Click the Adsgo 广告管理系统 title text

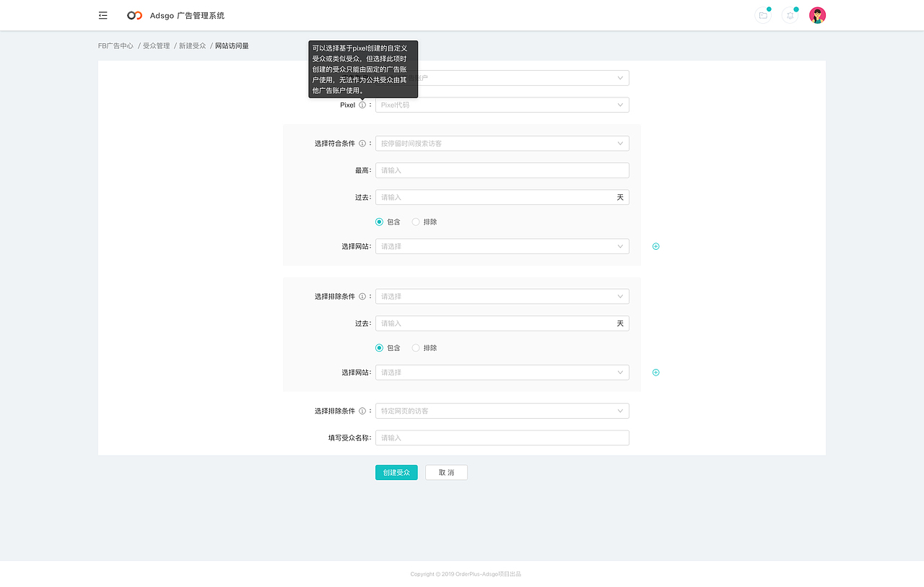click(187, 15)
